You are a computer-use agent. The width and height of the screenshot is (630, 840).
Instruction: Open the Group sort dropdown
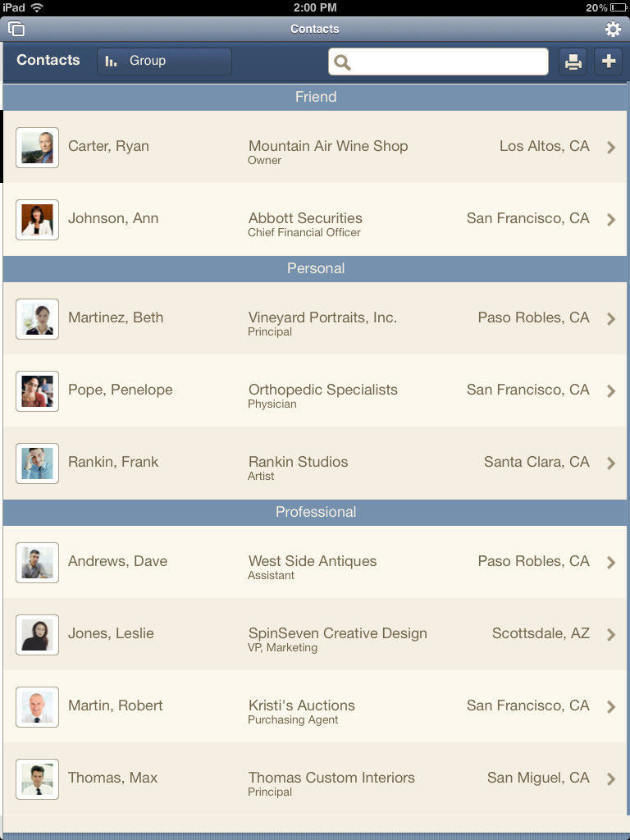[164, 61]
